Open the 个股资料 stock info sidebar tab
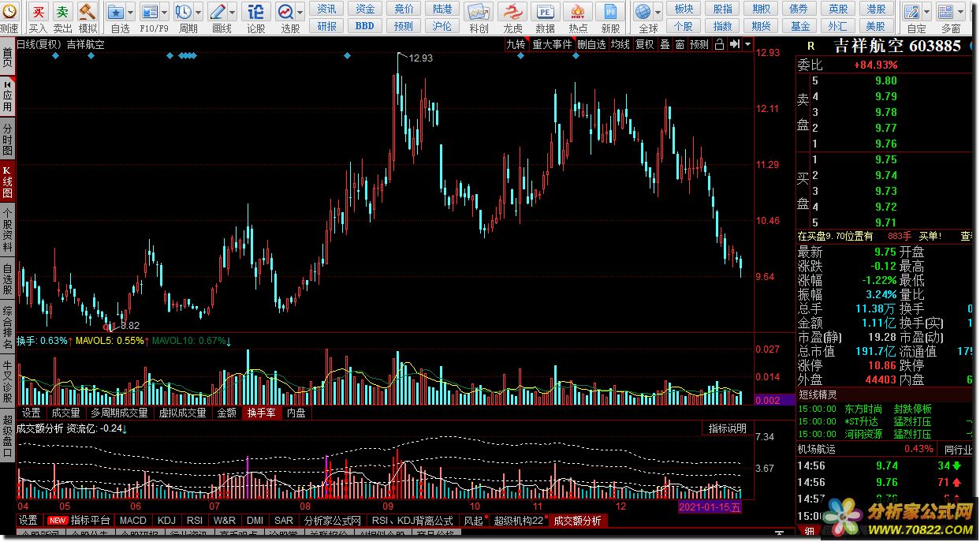Image resolution: width=980 pixels, height=542 pixels. coord(7,230)
